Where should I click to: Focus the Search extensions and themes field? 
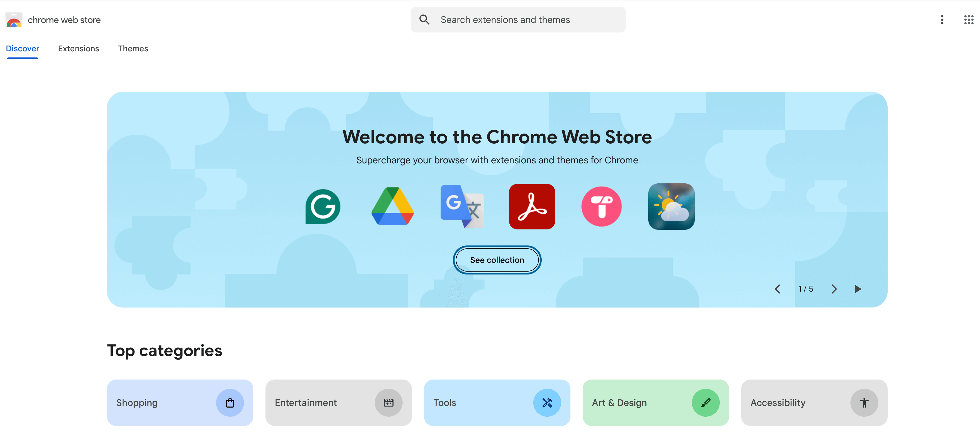pos(518,20)
